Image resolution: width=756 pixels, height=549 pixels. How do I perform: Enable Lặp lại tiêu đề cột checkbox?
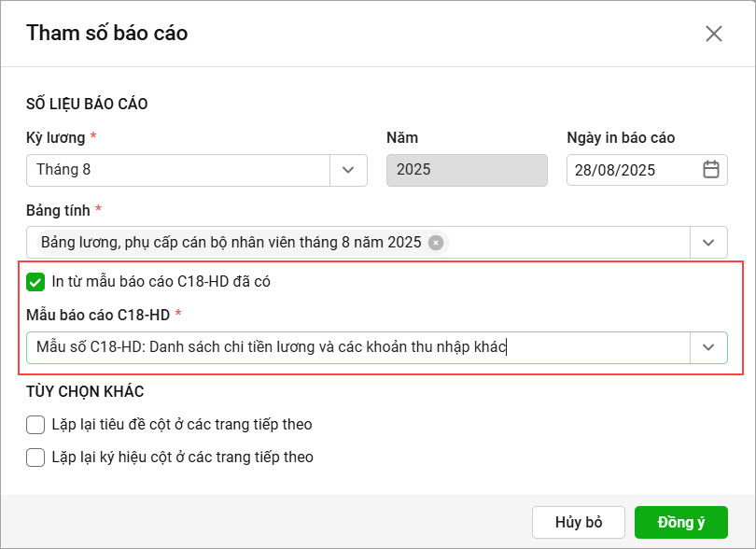tap(35, 425)
